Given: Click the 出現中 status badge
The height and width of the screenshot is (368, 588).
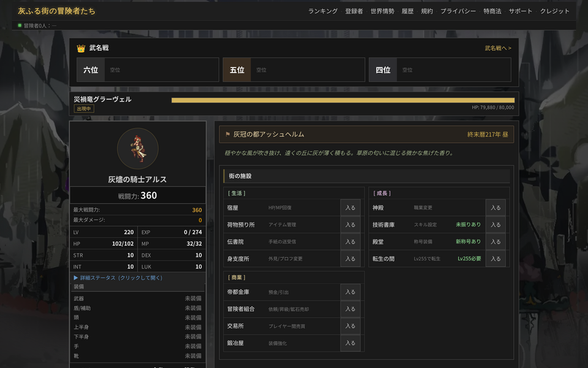Looking at the screenshot, I should [x=84, y=109].
